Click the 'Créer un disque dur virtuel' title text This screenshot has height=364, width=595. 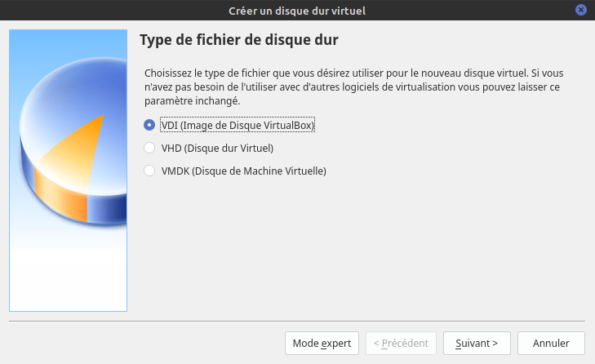tap(297, 11)
